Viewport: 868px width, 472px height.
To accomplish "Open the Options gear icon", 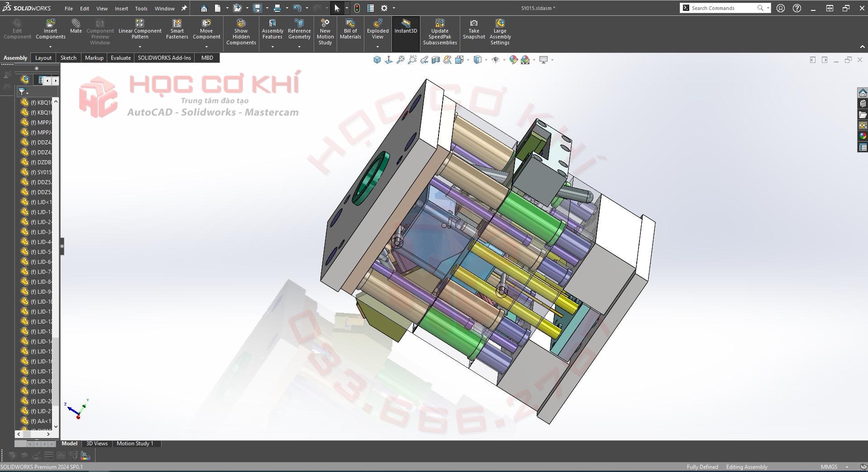I will [x=384, y=8].
